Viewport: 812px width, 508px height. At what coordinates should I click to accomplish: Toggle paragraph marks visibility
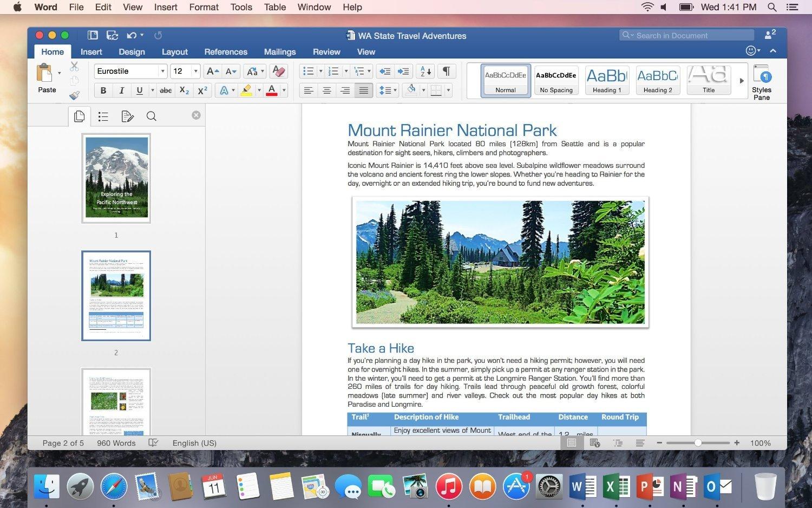[446, 71]
